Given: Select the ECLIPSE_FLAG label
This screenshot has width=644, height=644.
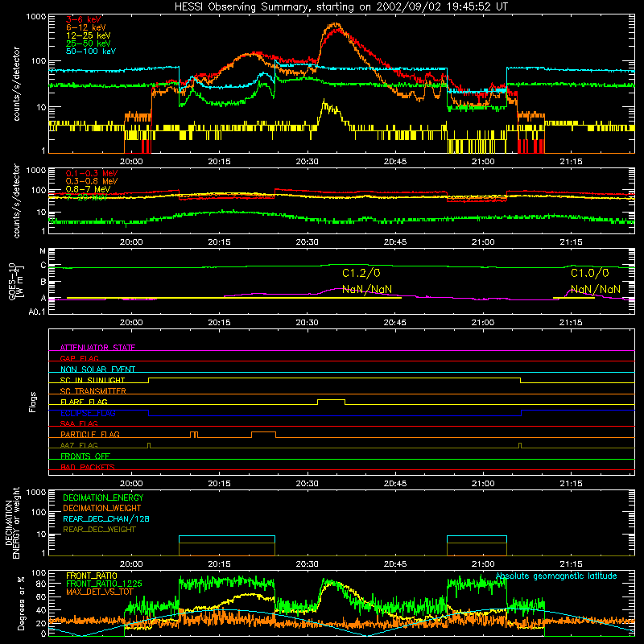Looking at the screenshot, I should (x=88, y=413).
